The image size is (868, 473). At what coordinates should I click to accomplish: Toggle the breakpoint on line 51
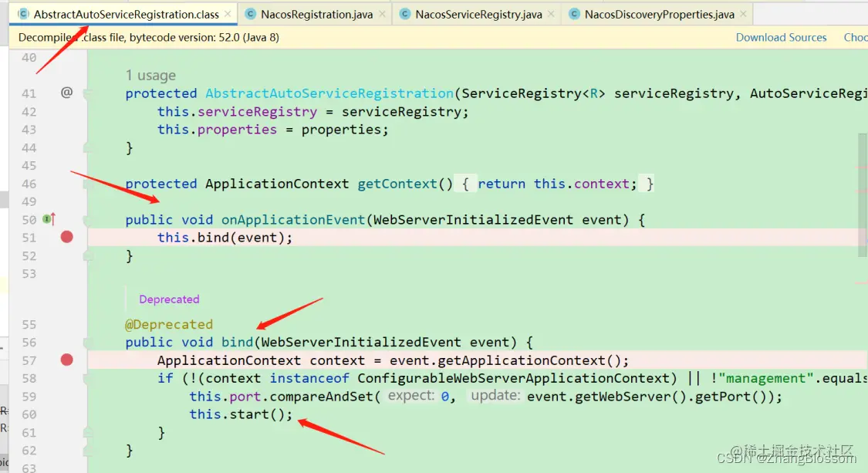(67, 237)
